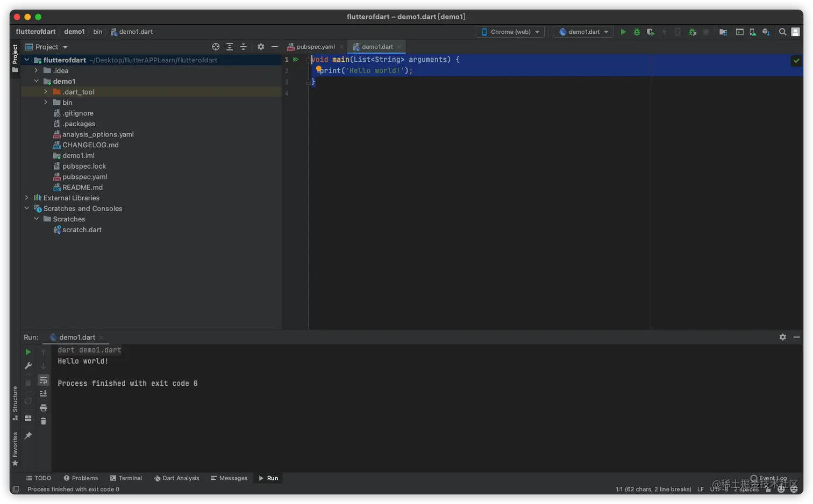The width and height of the screenshot is (813, 504).
Task: Start debugging with the bug icon
Action: [x=637, y=32]
